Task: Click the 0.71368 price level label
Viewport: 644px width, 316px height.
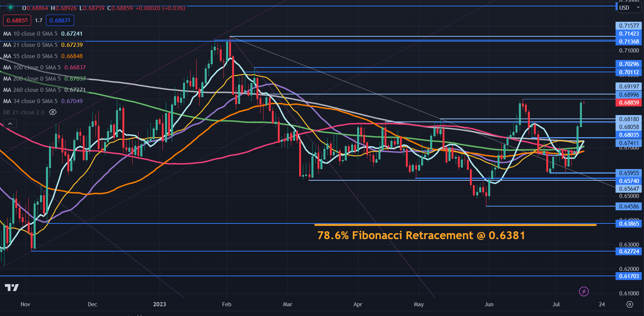Action: pyautogui.click(x=629, y=41)
